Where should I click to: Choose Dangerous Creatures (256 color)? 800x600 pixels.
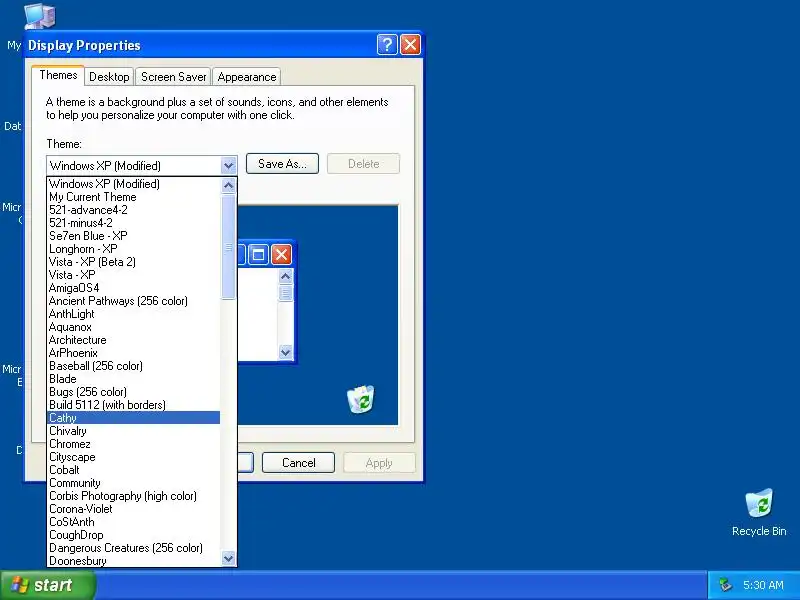(x=134, y=548)
